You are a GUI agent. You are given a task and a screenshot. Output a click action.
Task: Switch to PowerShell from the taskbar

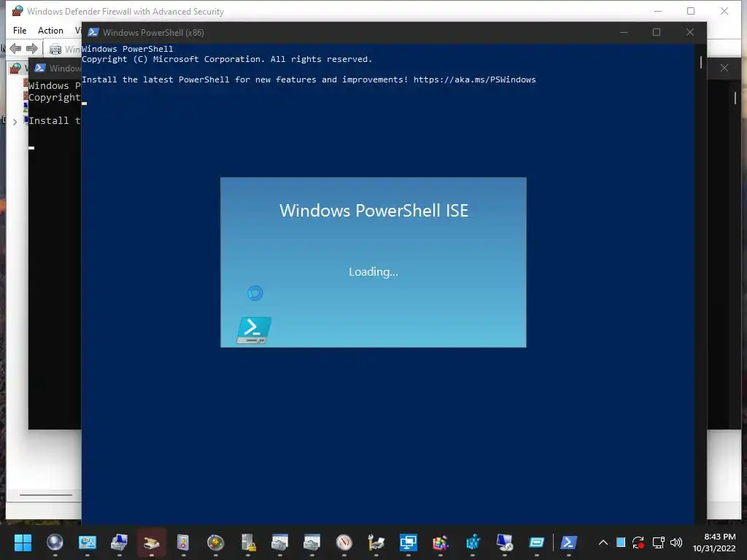[569, 542]
